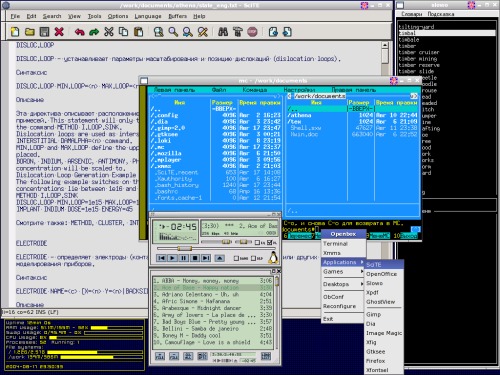Select ObConf in the Openbox menu
The image size is (500, 375).
pyautogui.click(x=343, y=297)
